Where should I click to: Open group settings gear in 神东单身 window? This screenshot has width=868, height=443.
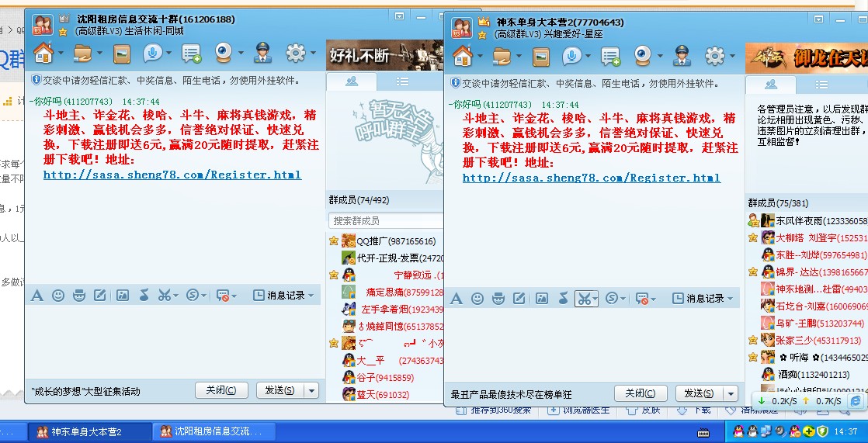point(715,56)
